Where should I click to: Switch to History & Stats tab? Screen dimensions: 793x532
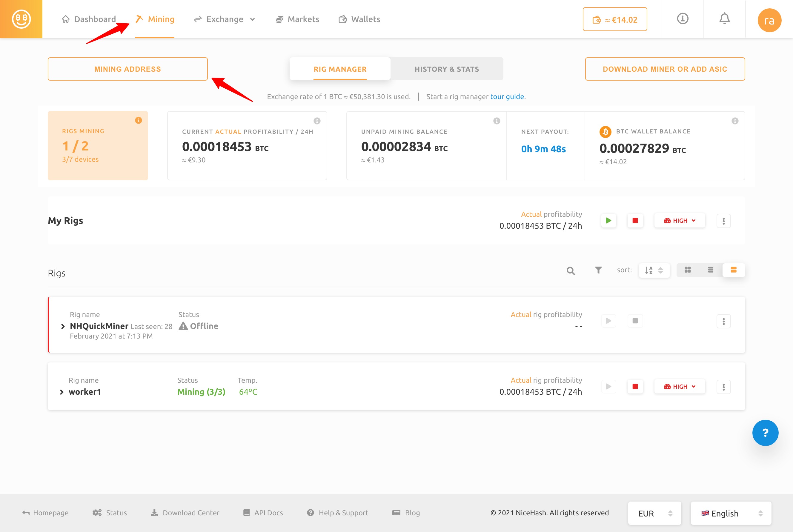pos(447,69)
